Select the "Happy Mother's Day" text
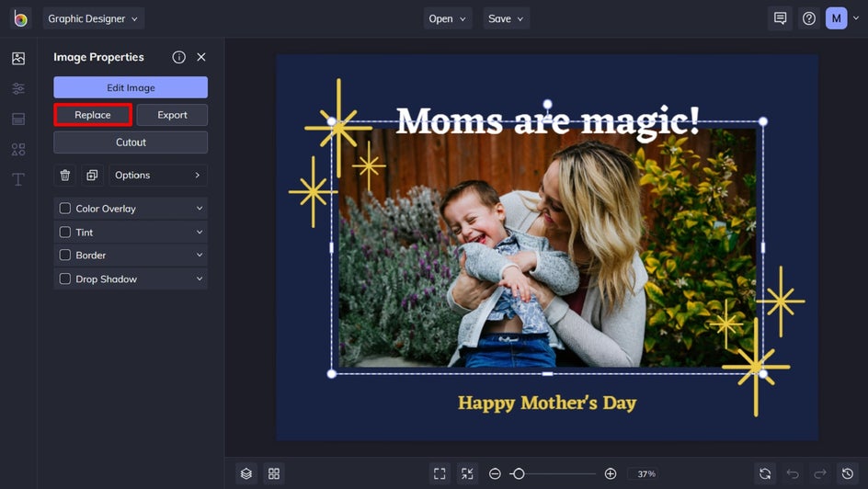Viewport: 868px width, 489px height. [x=547, y=404]
